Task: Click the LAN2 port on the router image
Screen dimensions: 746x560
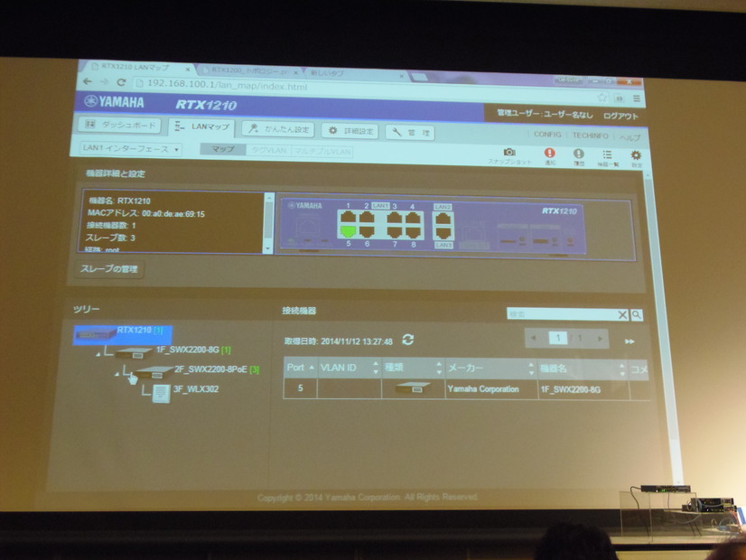Action: click(x=443, y=219)
